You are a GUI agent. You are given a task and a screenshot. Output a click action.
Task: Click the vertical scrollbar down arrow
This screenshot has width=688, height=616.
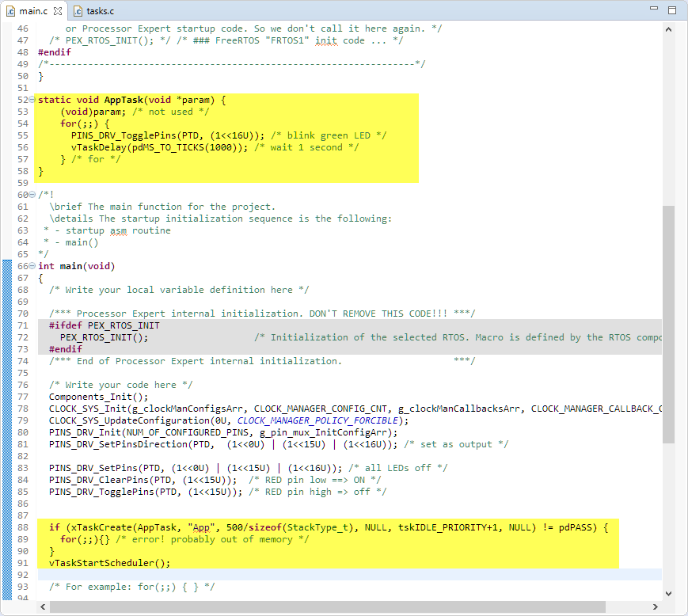click(669, 593)
